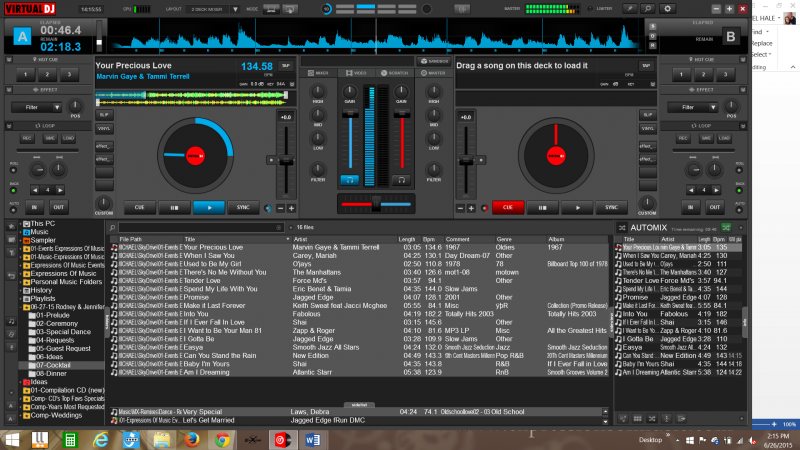Click deck A TAP tempo button

pyautogui.click(x=286, y=66)
